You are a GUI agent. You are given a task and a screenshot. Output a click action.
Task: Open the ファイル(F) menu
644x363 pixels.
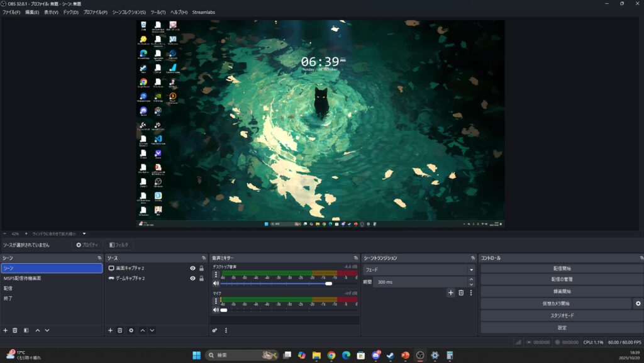click(x=11, y=12)
